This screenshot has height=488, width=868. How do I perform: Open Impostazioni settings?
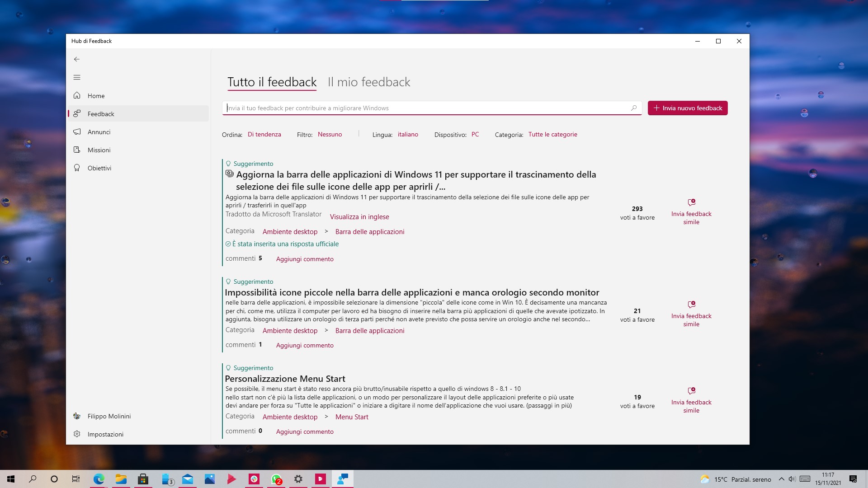point(138,434)
